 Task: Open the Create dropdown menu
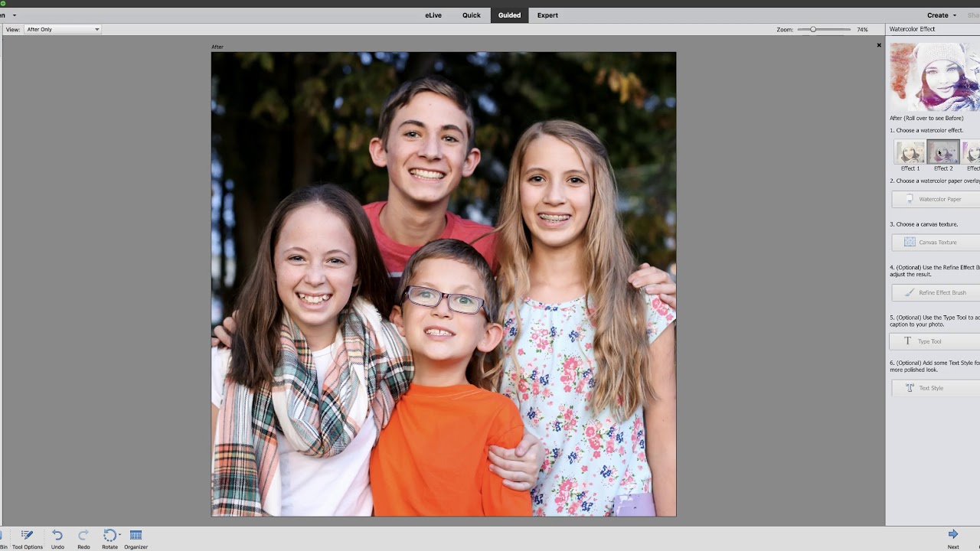942,15
